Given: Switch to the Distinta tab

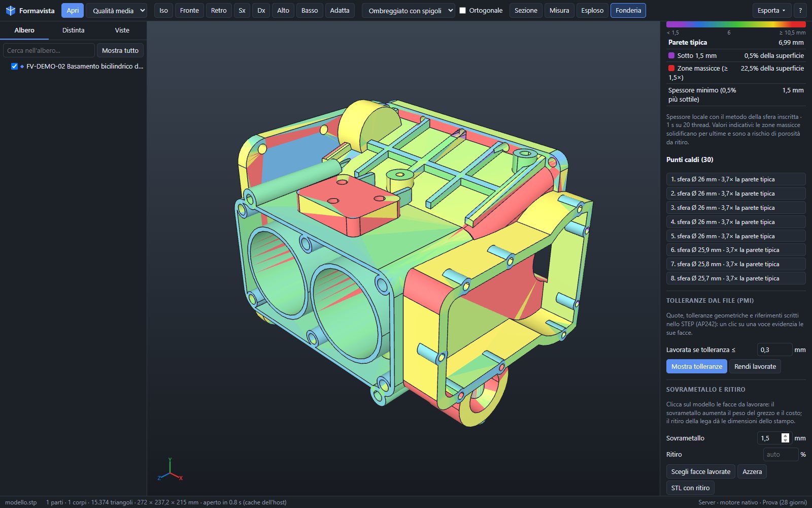Looking at the screenshot, I should pyautogui.click(x=74, y=30).
